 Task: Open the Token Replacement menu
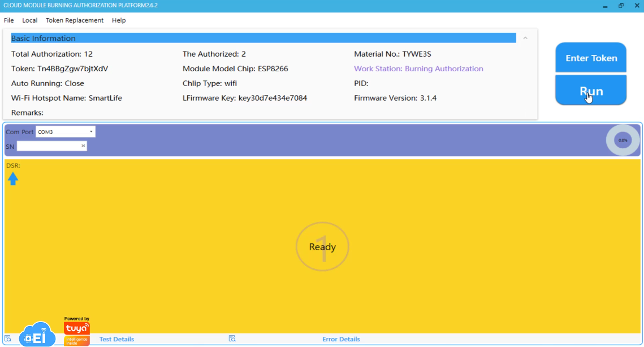tap(75, 20)
